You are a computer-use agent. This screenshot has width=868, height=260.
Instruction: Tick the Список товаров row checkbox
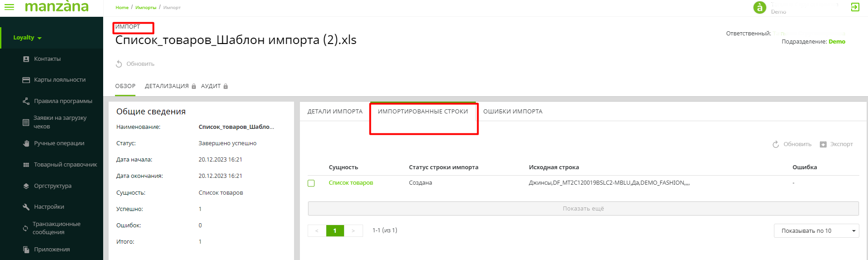(x=311, y=183)
